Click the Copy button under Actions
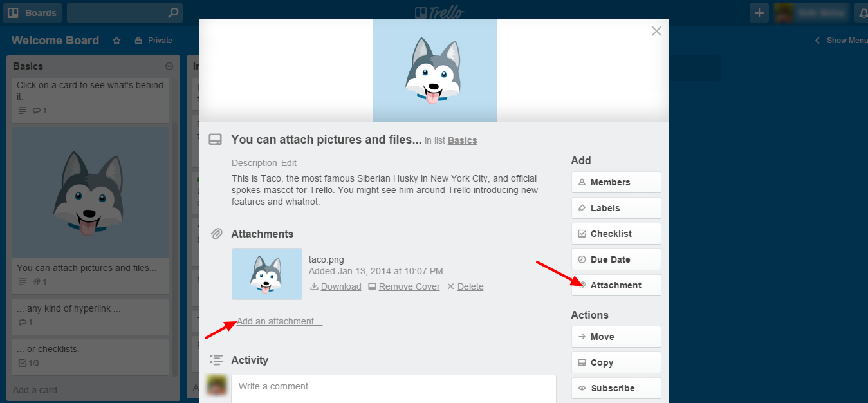The width and height of the screenshot is (868, 403). (616, 362)
